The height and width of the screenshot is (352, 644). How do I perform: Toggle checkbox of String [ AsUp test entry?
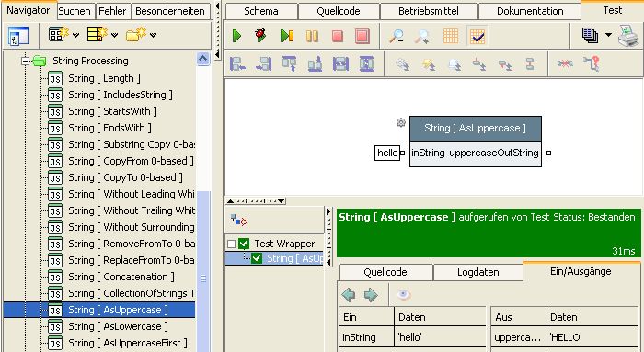click(x=257, y=258)
